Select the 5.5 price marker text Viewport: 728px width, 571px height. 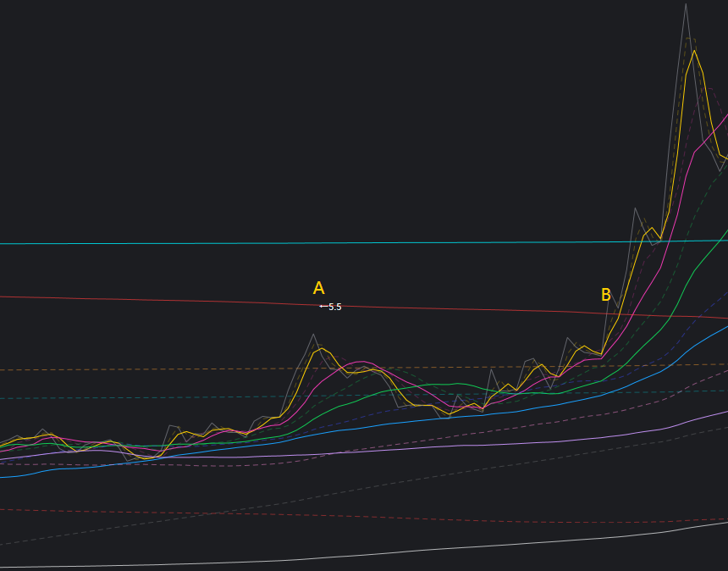(335, 307)
